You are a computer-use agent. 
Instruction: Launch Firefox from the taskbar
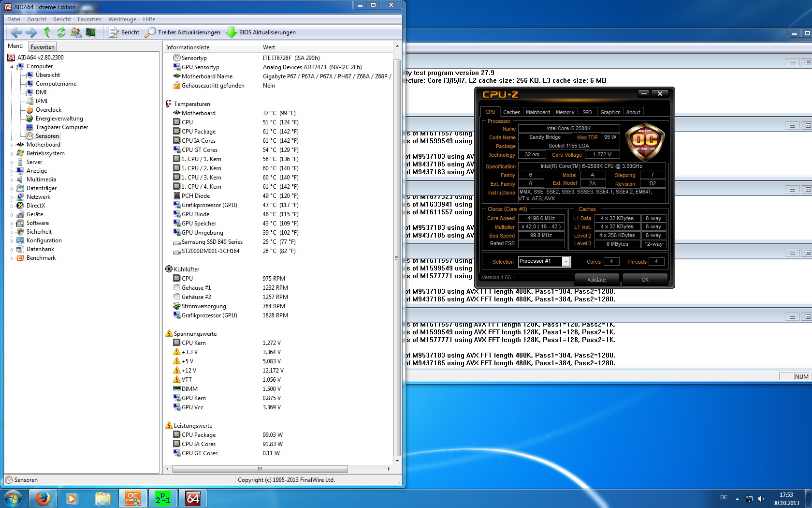point(43,498)
